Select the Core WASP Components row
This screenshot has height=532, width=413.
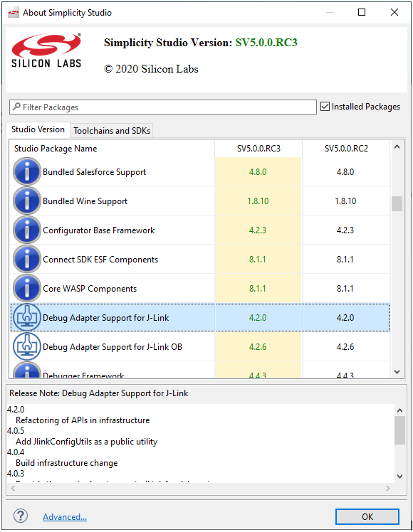click(x=200, y=288)
